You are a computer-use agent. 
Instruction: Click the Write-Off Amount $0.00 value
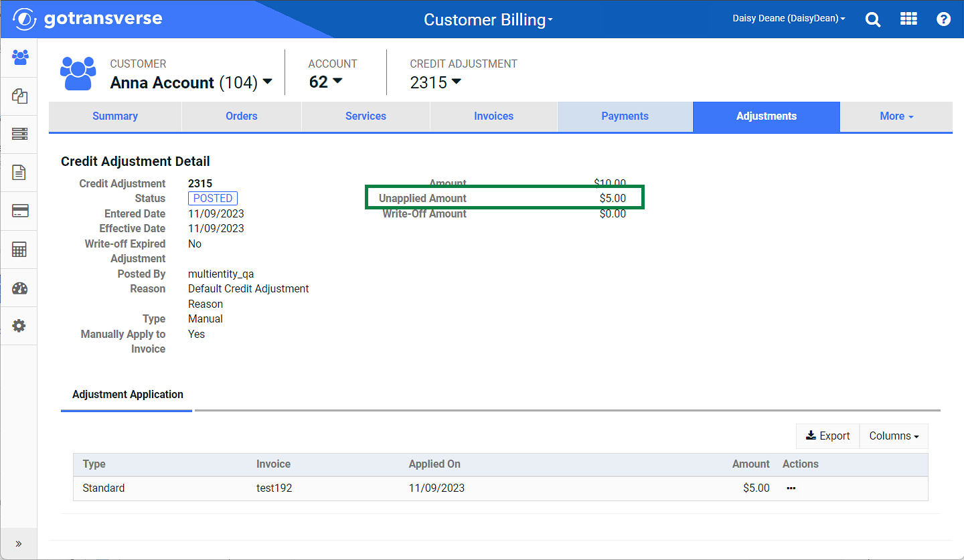(x=613, y=214)
